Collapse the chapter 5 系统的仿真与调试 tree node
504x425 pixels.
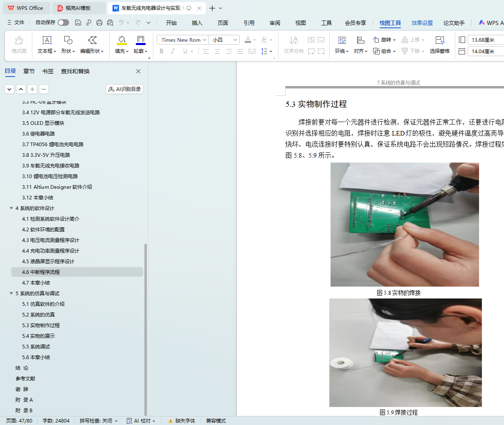coord(11,294)
